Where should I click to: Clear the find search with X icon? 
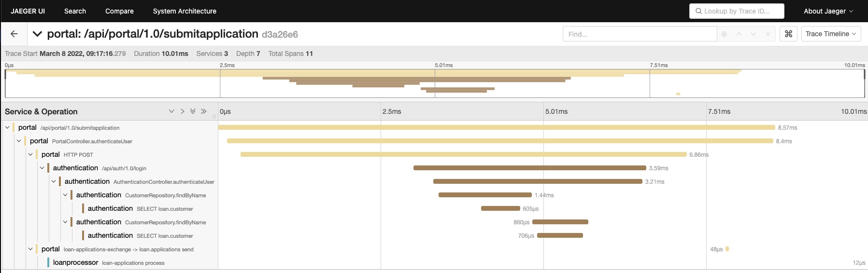[x=768, y=34]
